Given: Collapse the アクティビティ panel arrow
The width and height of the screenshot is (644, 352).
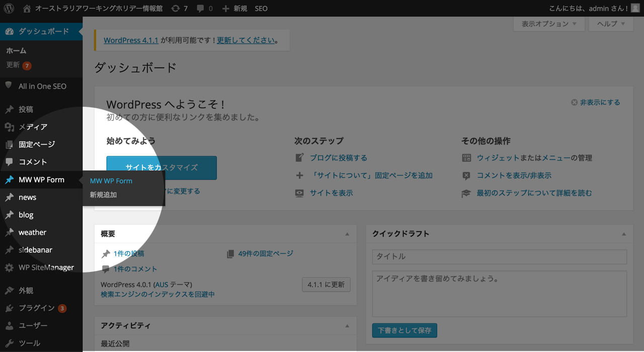Looking at the screenshot, I should [x=347, y=326].
